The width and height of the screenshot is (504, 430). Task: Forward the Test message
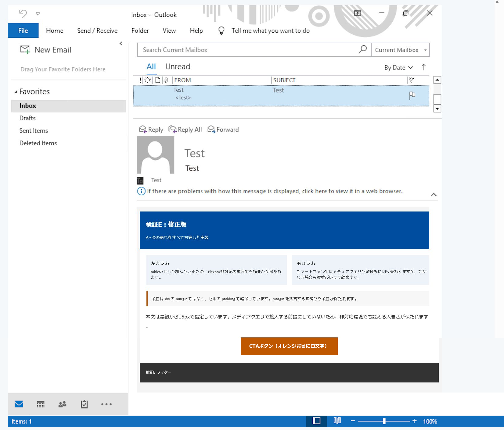click(x=223, y=130)
